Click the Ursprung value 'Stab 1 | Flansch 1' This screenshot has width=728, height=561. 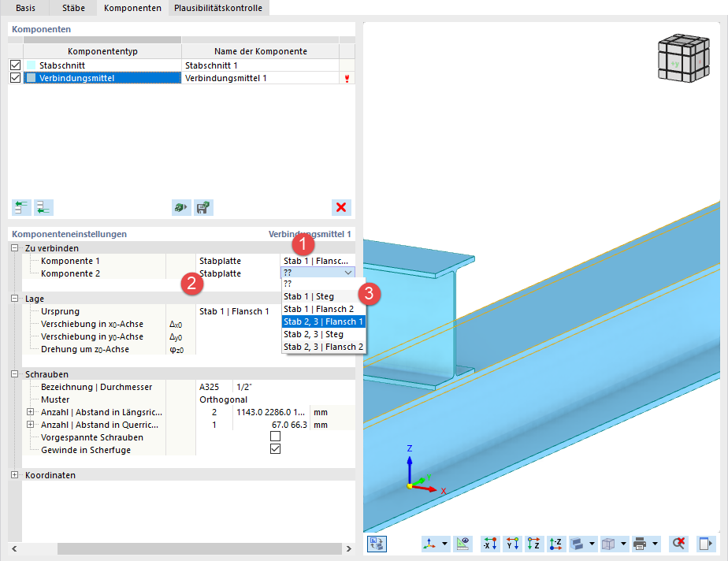[235, 311]
